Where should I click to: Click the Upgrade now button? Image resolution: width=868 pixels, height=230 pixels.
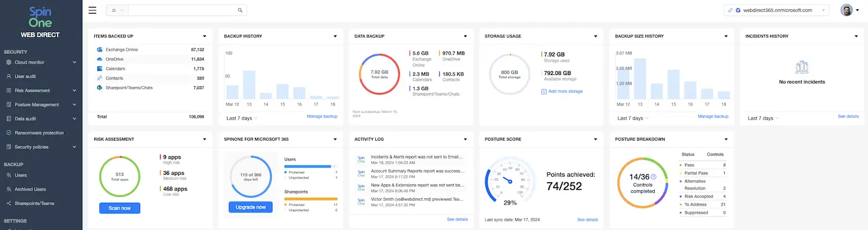point(250,207)
